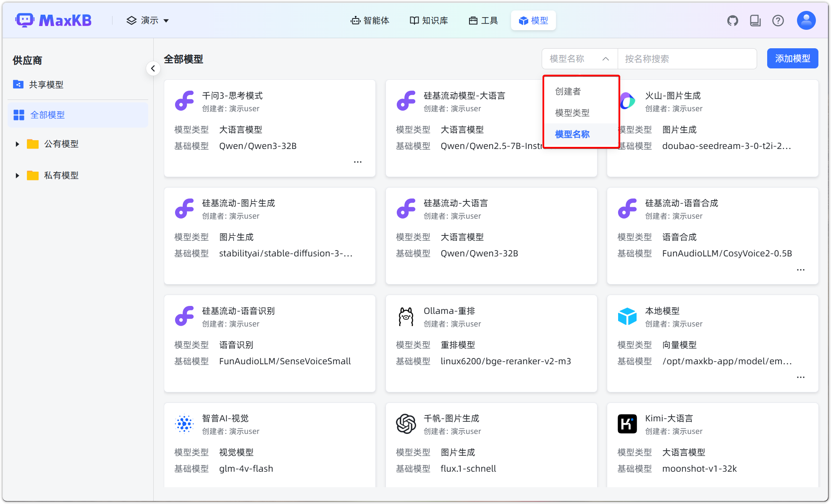Click the 添加模型 button
This screenshot has height=504, width=831.
coord(792,58)
